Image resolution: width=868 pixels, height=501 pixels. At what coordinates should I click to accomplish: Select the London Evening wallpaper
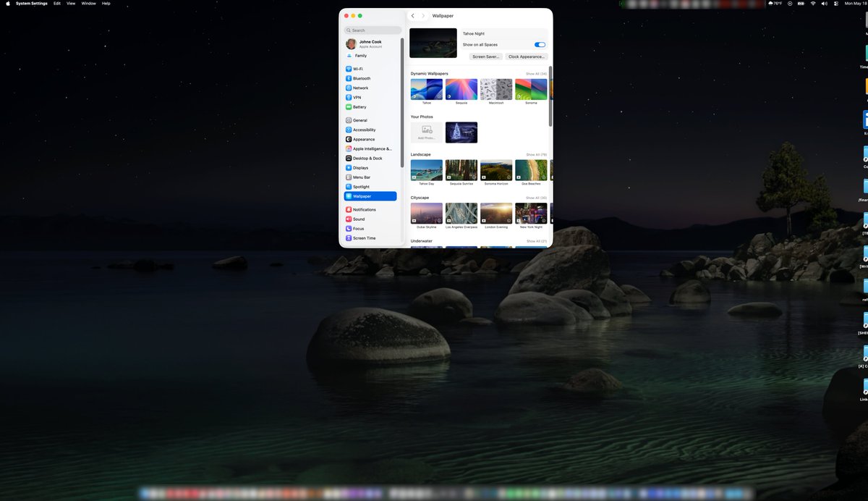click(x=496, y=213)
